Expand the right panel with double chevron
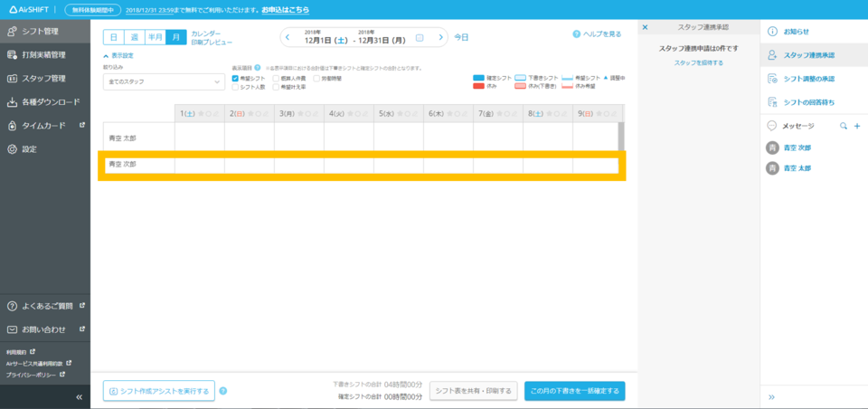This screenshot has width=868, height=409. (x=771, y=396)
